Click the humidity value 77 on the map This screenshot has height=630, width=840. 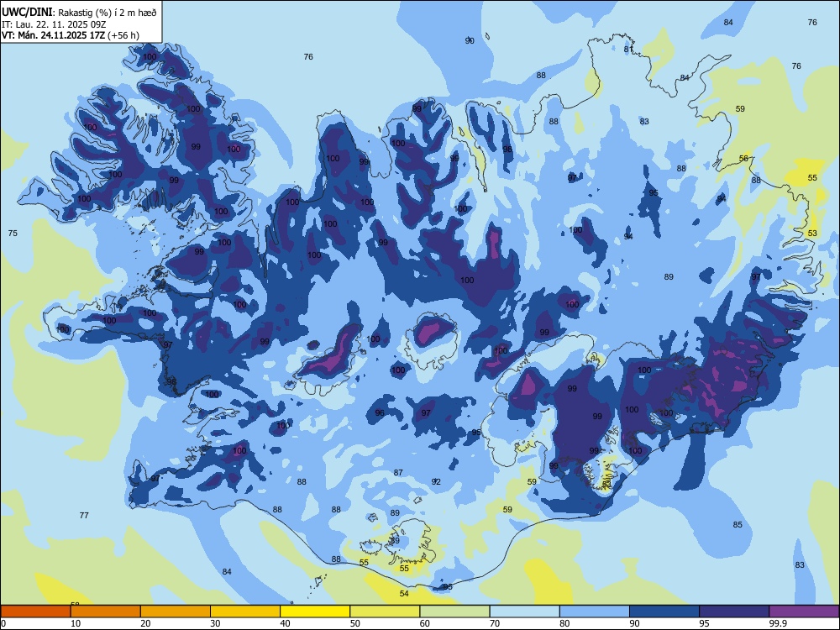[x=84, y=516]
